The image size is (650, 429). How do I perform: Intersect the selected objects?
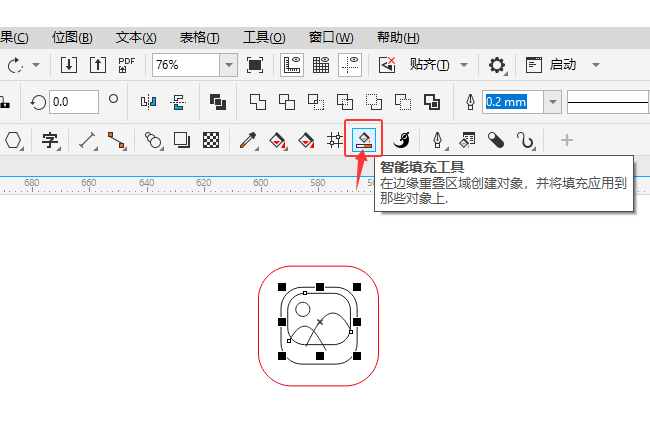(316, 102)
